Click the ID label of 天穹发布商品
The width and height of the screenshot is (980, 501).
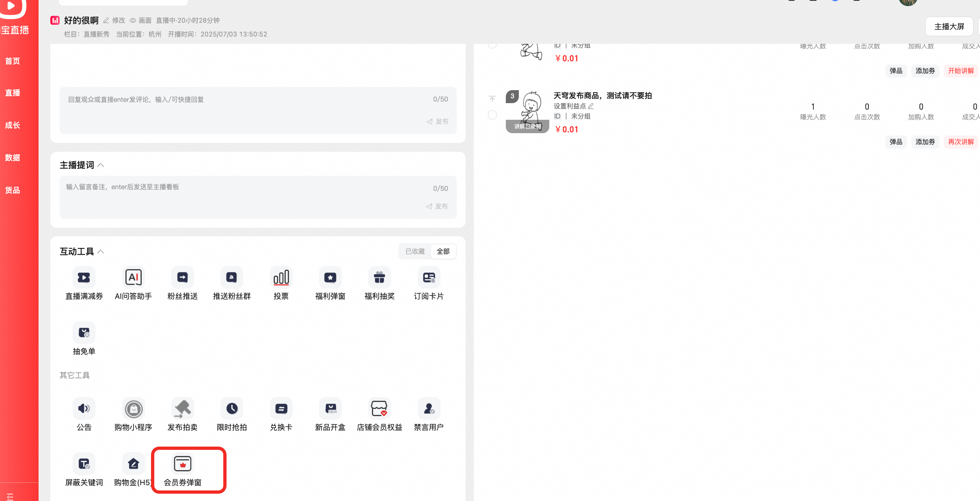click(557, 116)
